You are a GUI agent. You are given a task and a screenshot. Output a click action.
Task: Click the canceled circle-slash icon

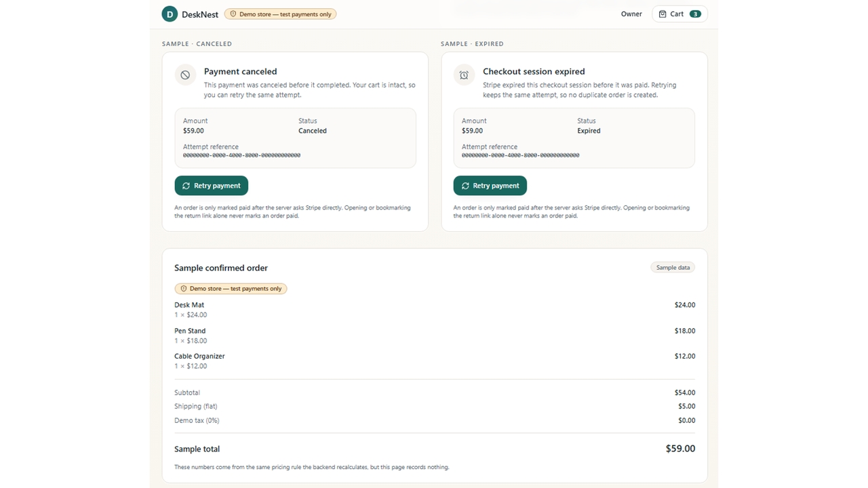[x=185, y=75]
